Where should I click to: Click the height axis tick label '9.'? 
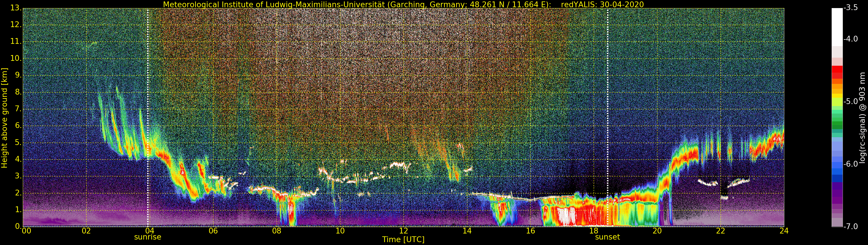pyautogui.click(x=18, y=75)
